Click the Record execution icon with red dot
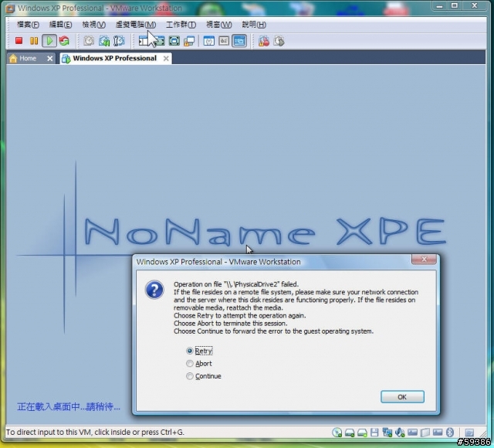 pyautogui.click(x=264, y=41)
